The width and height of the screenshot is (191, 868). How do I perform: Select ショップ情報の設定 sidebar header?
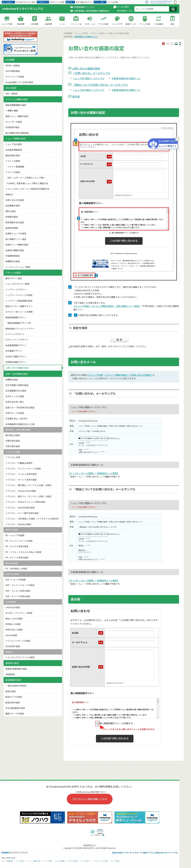(33, 139)
